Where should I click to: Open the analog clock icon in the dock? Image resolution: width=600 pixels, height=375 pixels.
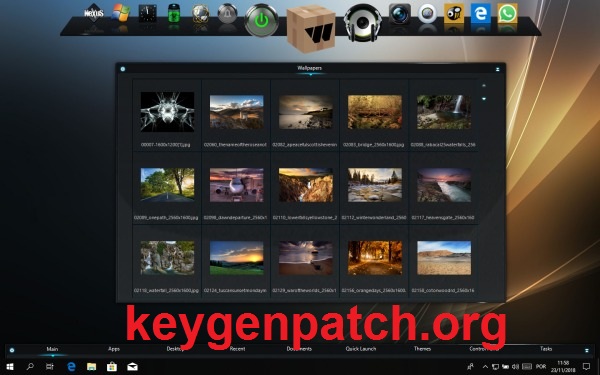pyautogui.click(x=147, y=14)
